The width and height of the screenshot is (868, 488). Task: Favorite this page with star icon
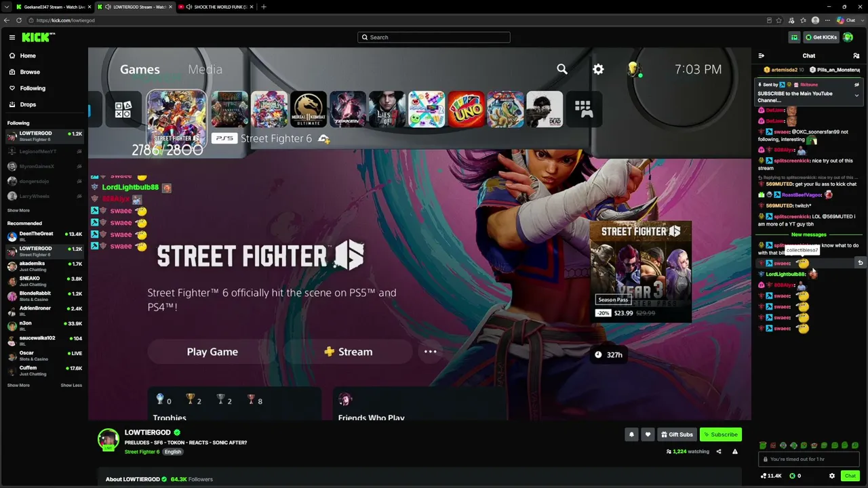pos(778,20)
